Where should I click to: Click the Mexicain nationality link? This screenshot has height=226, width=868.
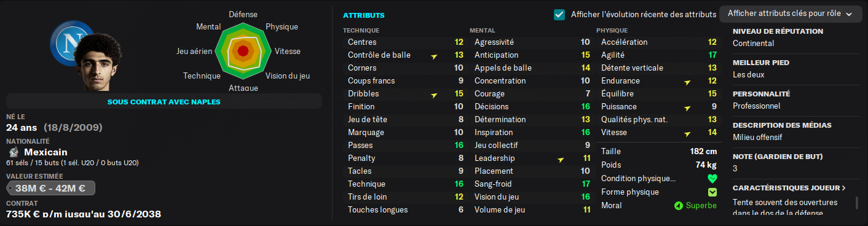click(x=45, y=152)
